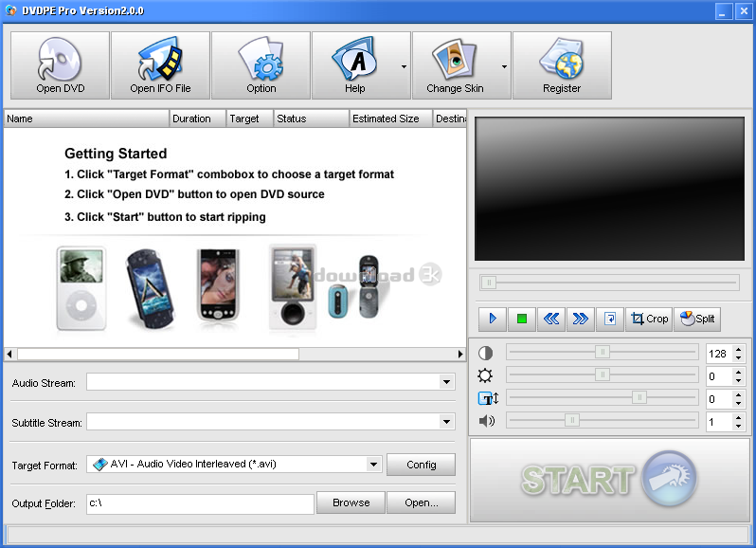Click the volume speaker icon
Image resolution: width=756 pixels, height=548 pixels.
coord(487,421)
